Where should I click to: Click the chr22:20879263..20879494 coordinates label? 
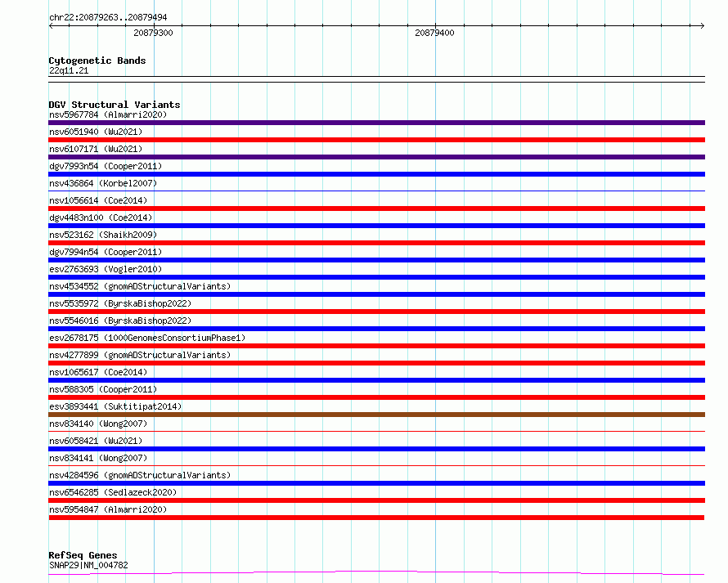(x=108, y=17)
